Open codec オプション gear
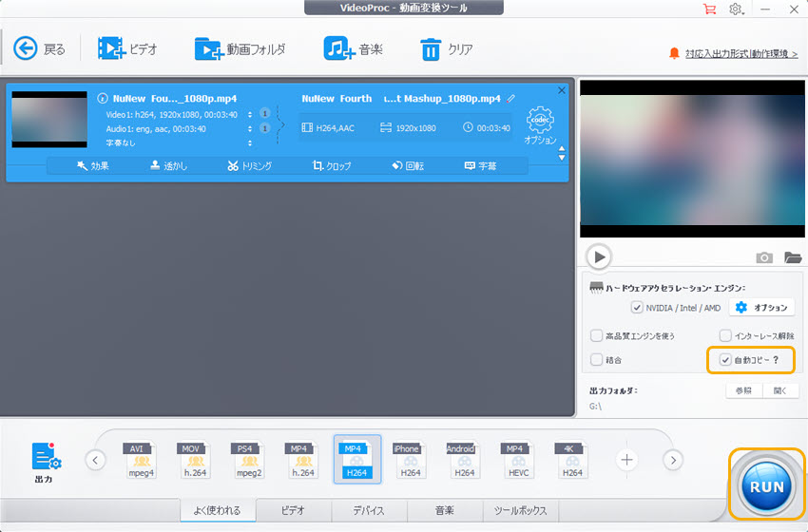Viewport: 808px width, 532px height. (540, 125)
